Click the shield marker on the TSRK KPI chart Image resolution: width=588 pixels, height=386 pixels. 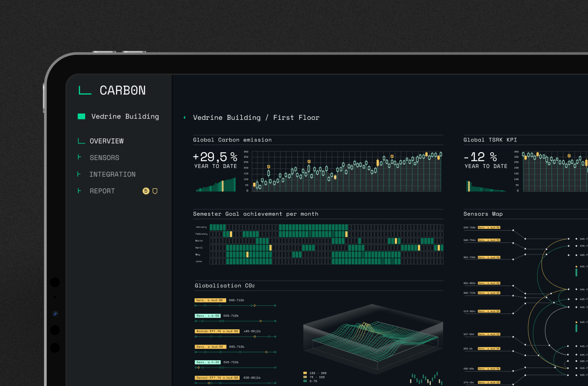[570, 156]
